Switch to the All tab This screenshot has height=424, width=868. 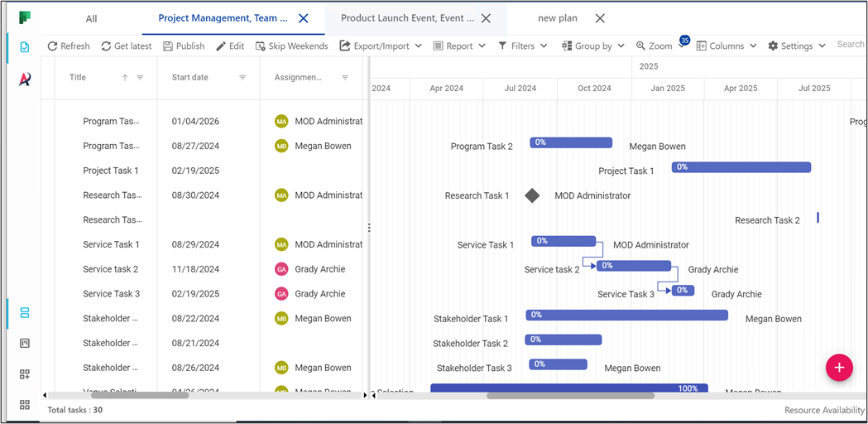click(91, 18)
